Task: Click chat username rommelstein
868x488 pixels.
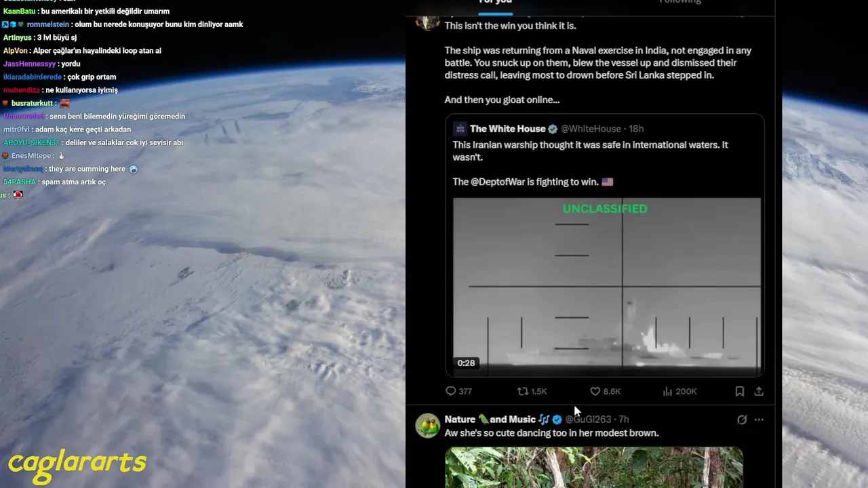Action: pyautogui.click(x=47, y=24)
